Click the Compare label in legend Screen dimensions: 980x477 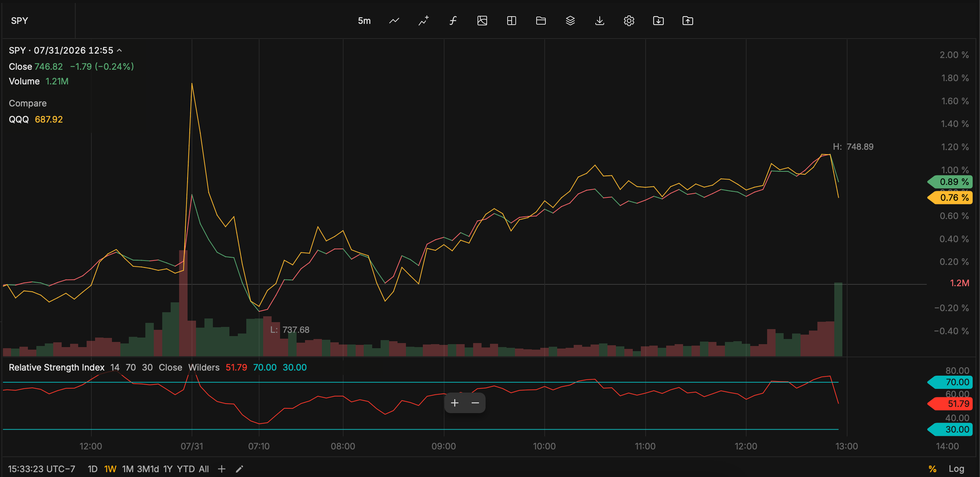coord(27,103)
